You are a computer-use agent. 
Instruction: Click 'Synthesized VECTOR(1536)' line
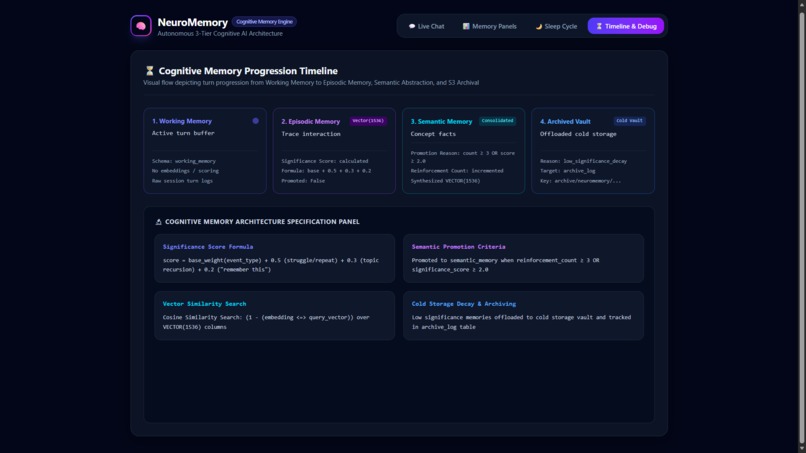click(445, 181)
